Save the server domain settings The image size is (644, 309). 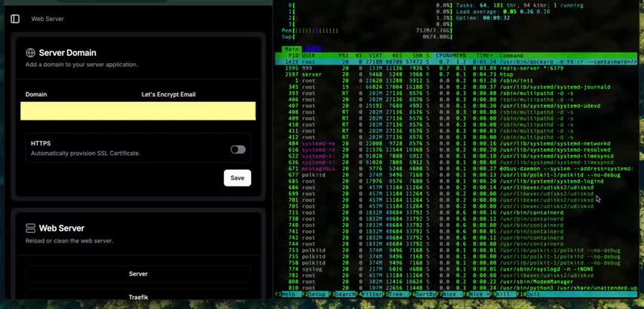click(x=237, y=178)
